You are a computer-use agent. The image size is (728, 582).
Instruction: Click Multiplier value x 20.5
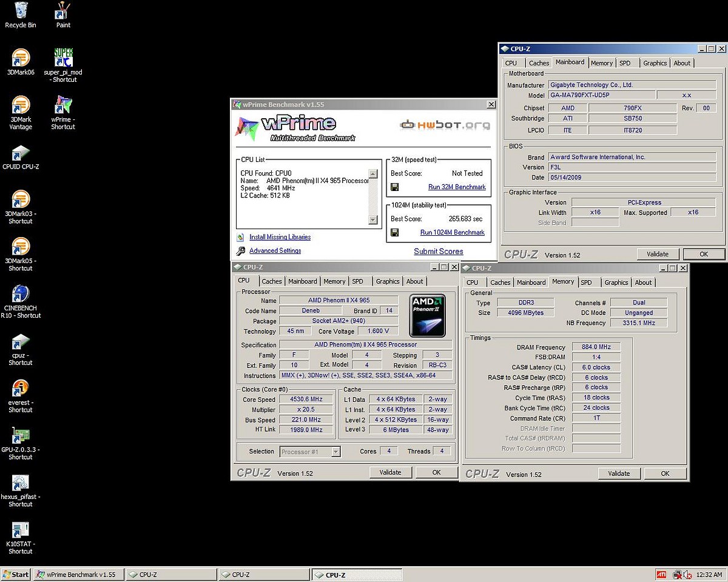click(306, 410)
